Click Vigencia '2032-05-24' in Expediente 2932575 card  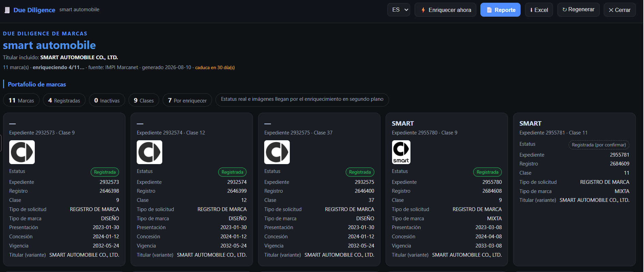[361, 246]
